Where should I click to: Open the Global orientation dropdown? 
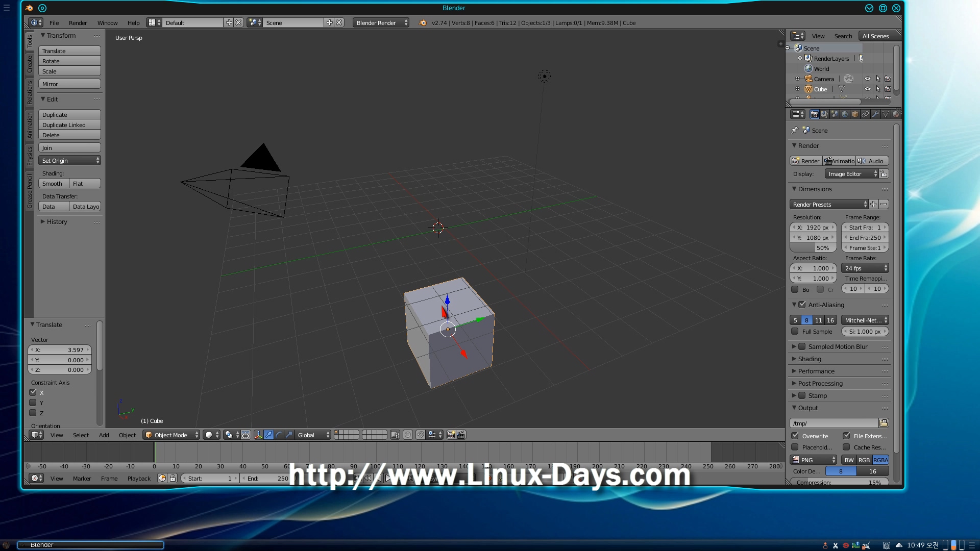[313, 435]
